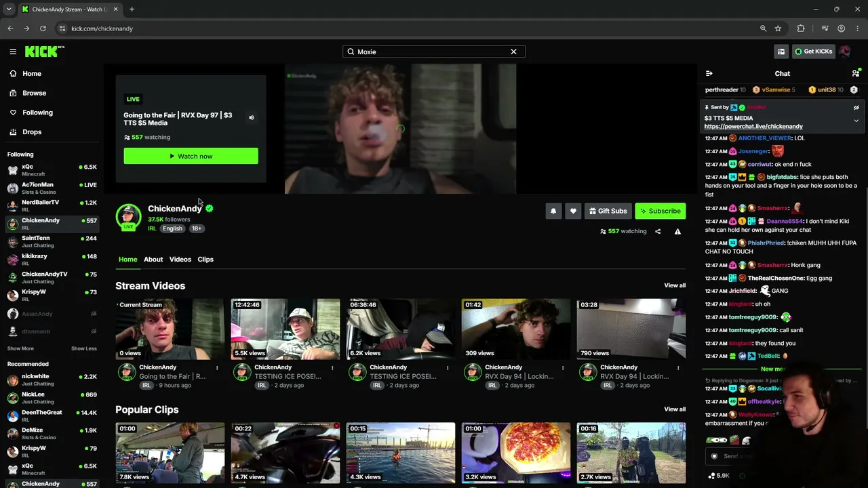Open options for 790 views RVX video
The image size is (868, 488).
pos(678,368)
